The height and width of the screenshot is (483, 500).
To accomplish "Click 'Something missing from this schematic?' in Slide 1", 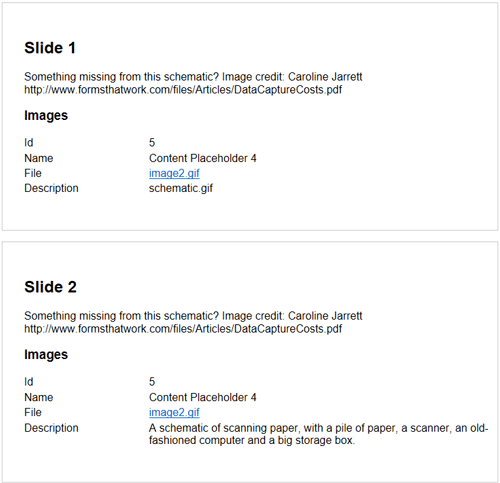I will [121, 77].
